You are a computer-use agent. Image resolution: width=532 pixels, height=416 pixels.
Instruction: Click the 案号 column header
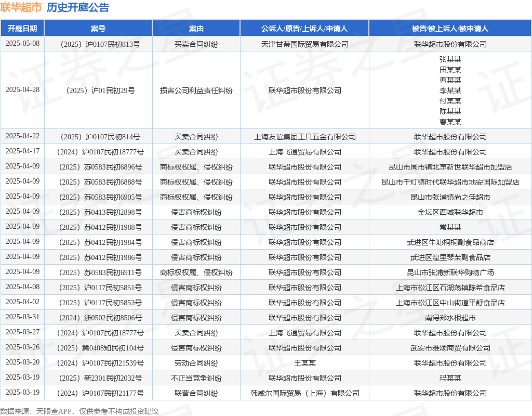coord(98,29)
